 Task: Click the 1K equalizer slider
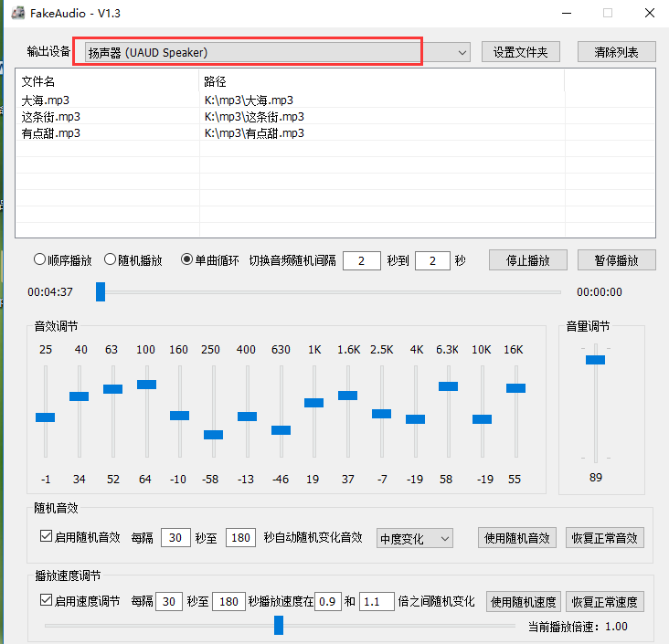[x=314, y=403]
